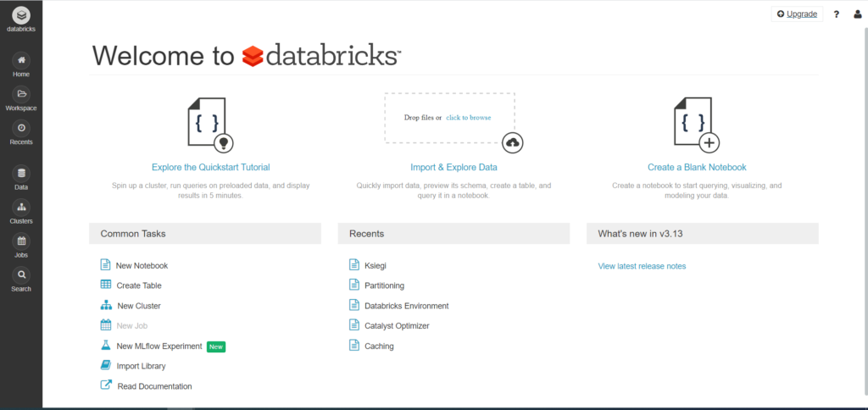Click the Home label in sidebar

point(21,75)
